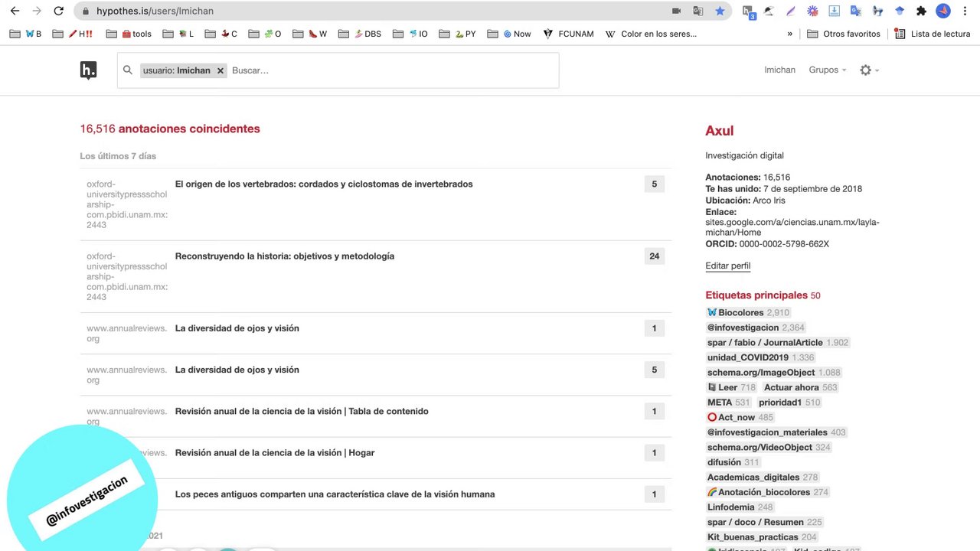The image size is (980, 551).
Task: Focus the Buscar search field
Action: tap(394, 70)
